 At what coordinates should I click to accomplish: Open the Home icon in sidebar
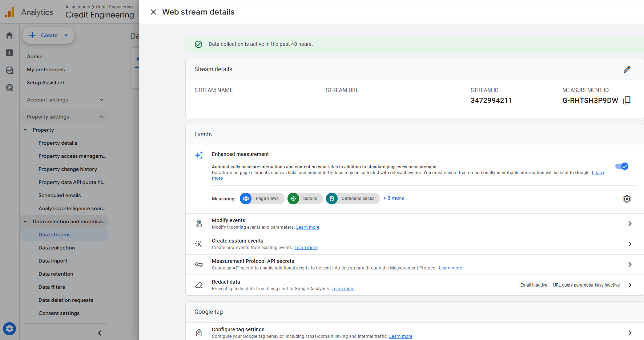point(9,35)
